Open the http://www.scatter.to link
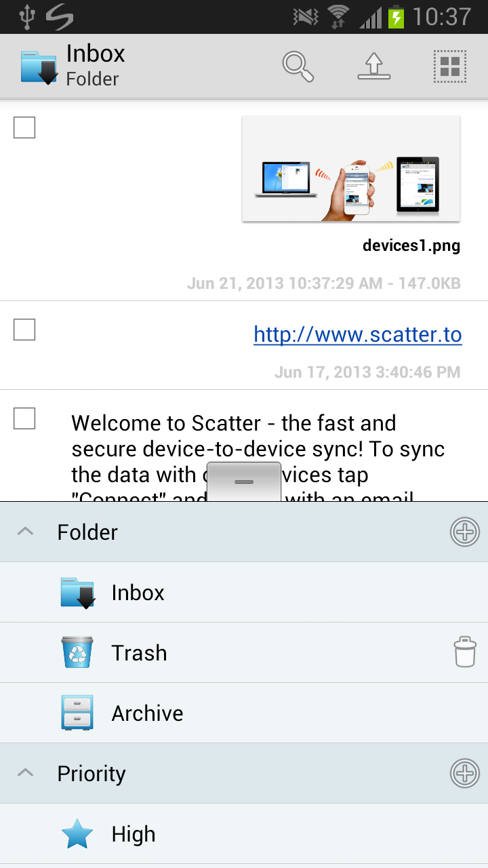 (357, 334)
